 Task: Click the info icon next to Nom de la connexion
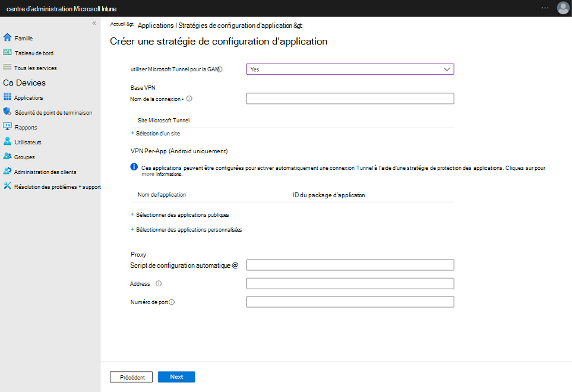tap(189, 99)
